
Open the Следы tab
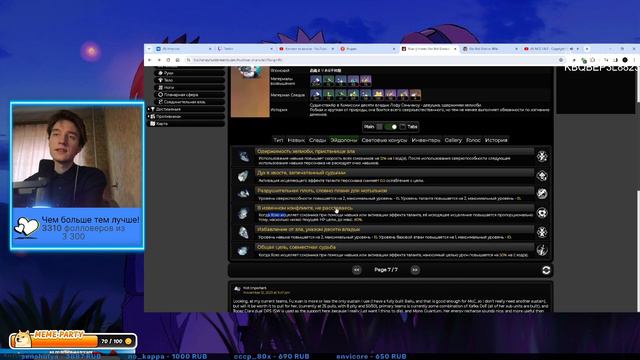(x=317, y=140)
